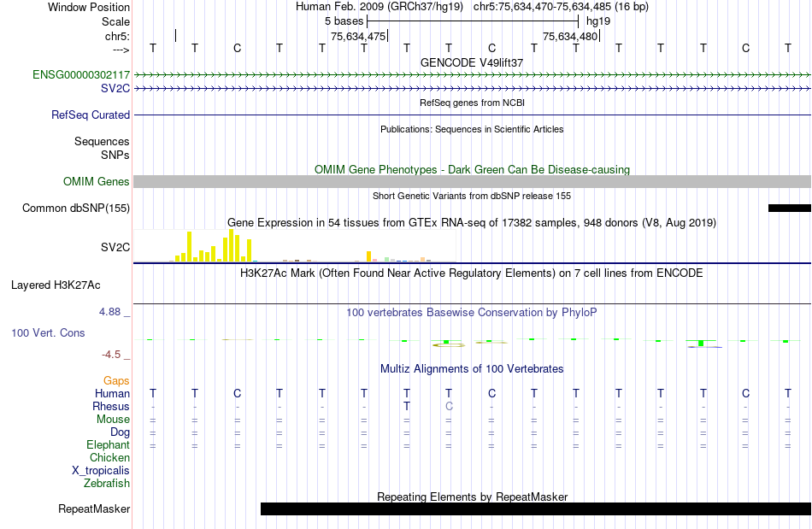The width and height of the screenshot is (812, 529).
Task: Click the X_tropicalis alignment row label
Action: point(101,471)
